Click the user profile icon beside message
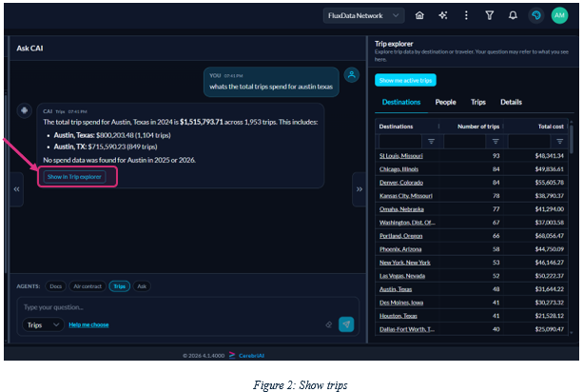The width and height of the screenshot is (583, 392). (x=351, y=75)
